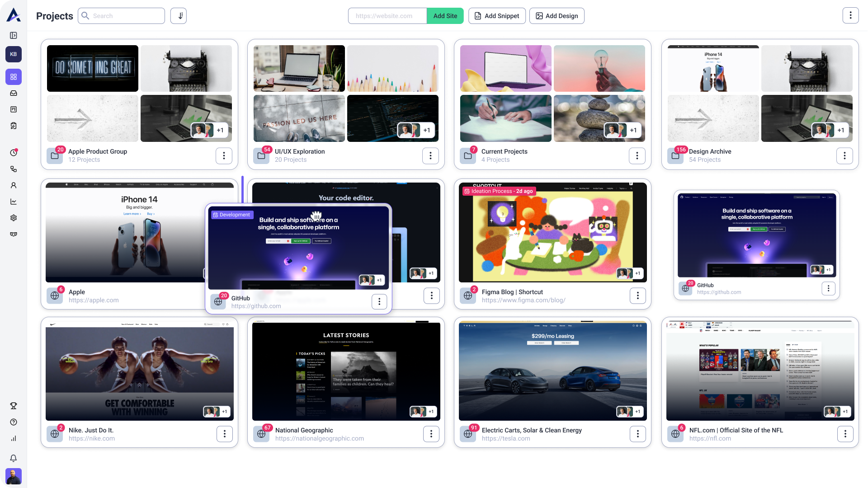Open options menu on the dragged GitHub card
Image resolution: width=868 pixels, height=488 pixels.
pos(379,301)
